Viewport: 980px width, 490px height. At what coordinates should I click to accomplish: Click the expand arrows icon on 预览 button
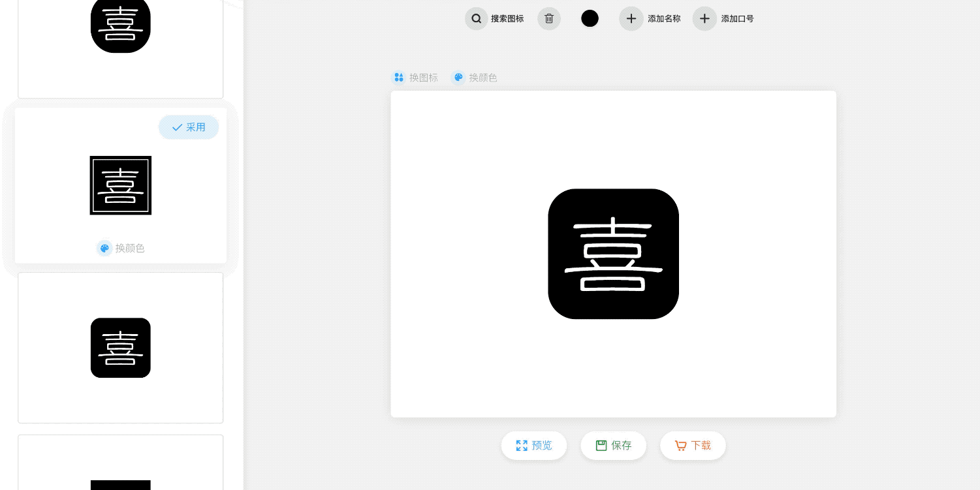522,446
